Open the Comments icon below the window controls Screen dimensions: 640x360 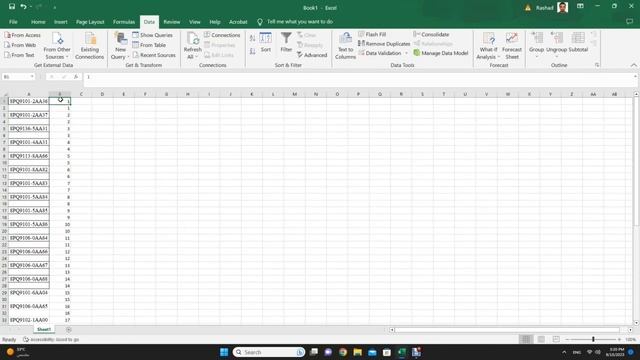coord(629,22)
